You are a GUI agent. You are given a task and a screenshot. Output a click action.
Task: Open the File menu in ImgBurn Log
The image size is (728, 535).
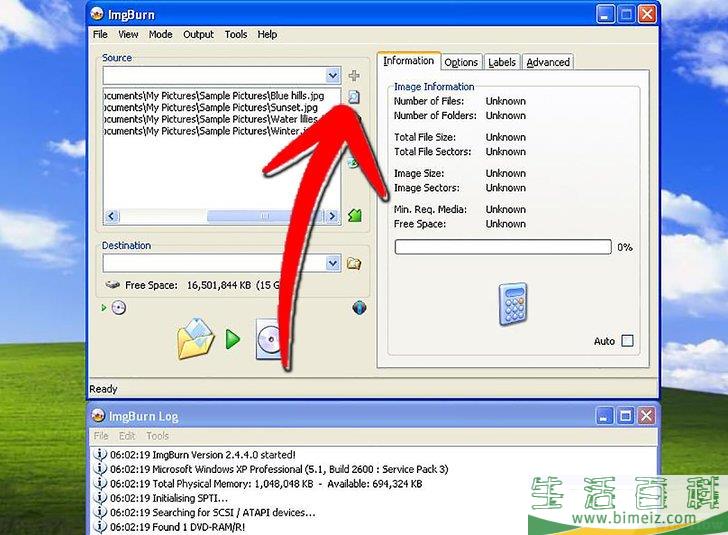tap(101, 436)
